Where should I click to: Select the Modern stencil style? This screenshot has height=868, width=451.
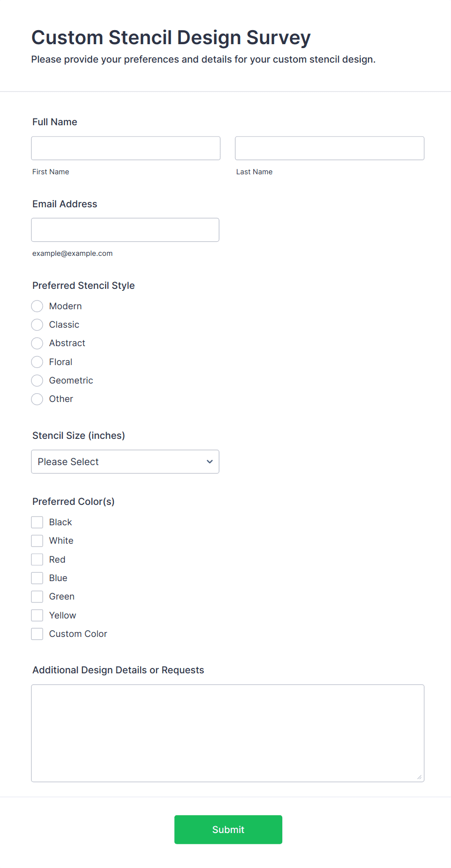[37, 306]
